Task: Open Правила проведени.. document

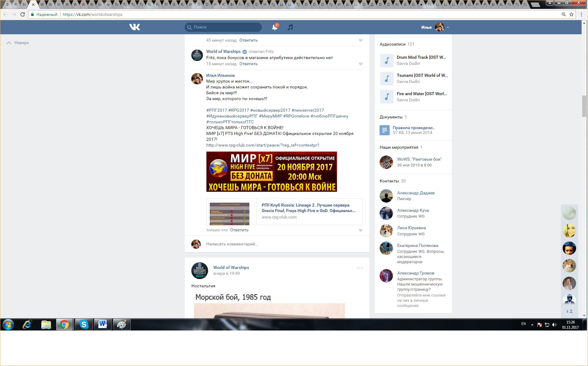Action: pyautogui.click(x=414, y=128)
